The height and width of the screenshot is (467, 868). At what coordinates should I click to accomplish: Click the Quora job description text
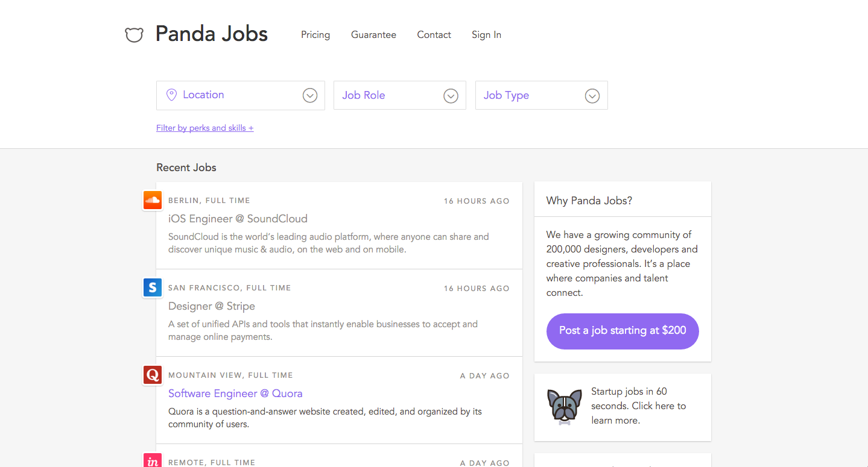tap(325, 418)
